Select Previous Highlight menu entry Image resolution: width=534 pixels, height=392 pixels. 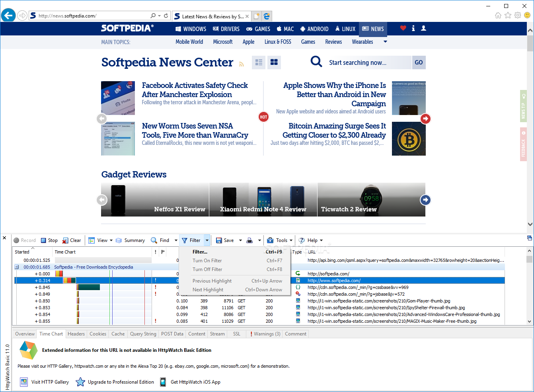click(x=235, y=281)
